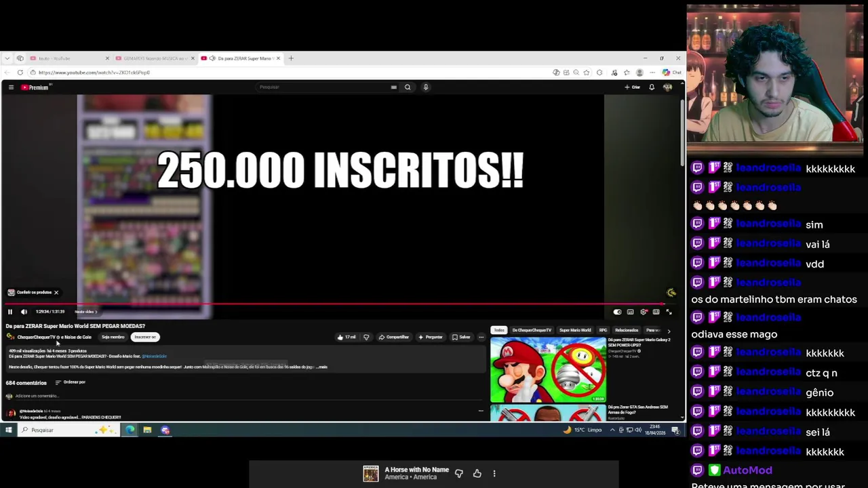Click the YouTube Premium logo
The width and height of the screenshot is (868, 488).
(x=35, y=87)
